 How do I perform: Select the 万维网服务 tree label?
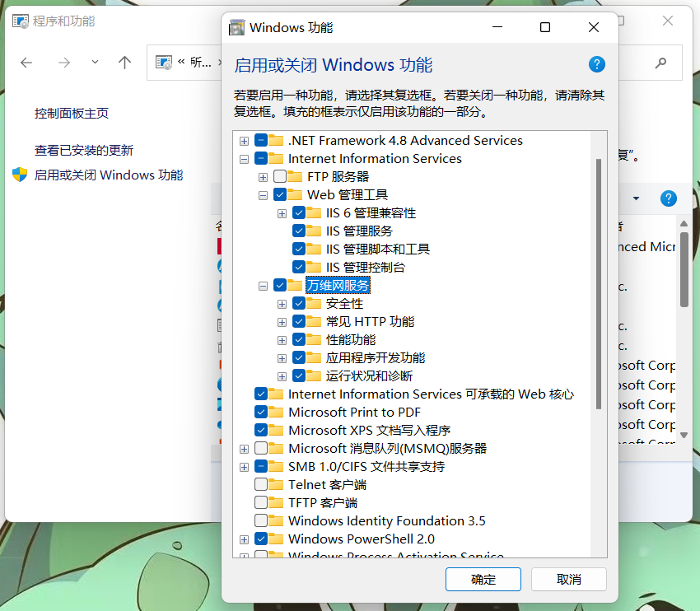338,285
